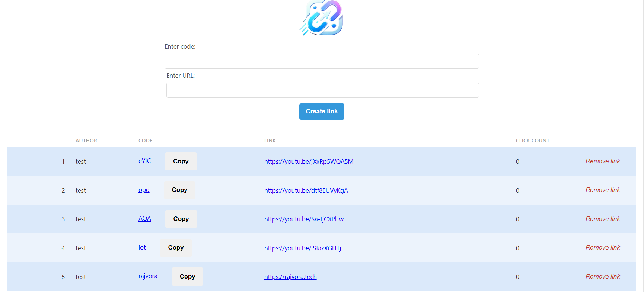This screenshot has width=644, height=292.
Task: Remove link in row 1
Action: tap(602, 161)
